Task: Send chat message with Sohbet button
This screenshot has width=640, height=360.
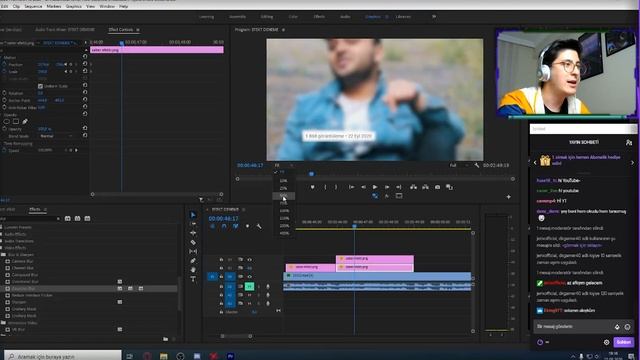Action: [623, 342]
